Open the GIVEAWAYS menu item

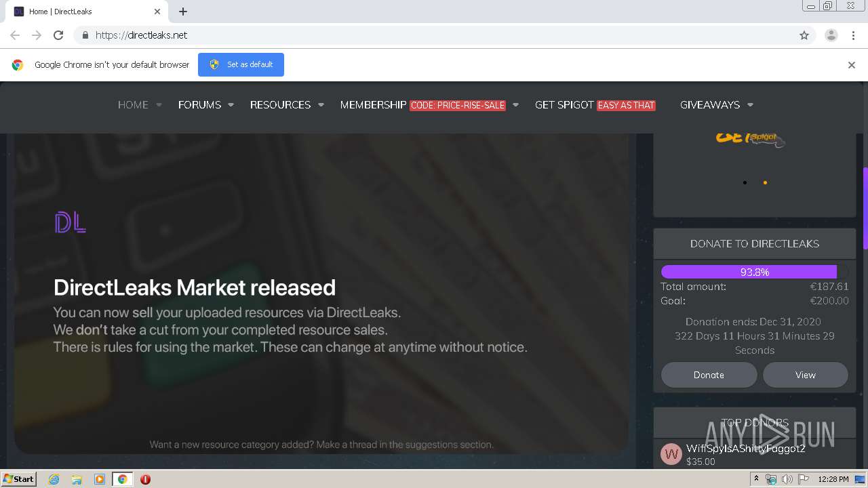[710, 105]
